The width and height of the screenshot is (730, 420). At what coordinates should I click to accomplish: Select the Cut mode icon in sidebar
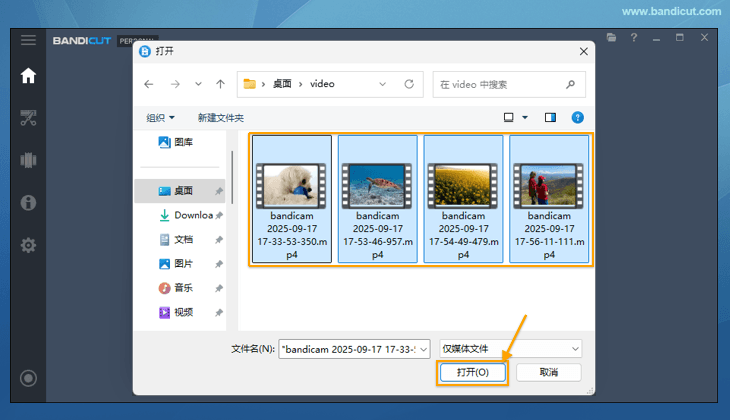[x=28, y=118]
